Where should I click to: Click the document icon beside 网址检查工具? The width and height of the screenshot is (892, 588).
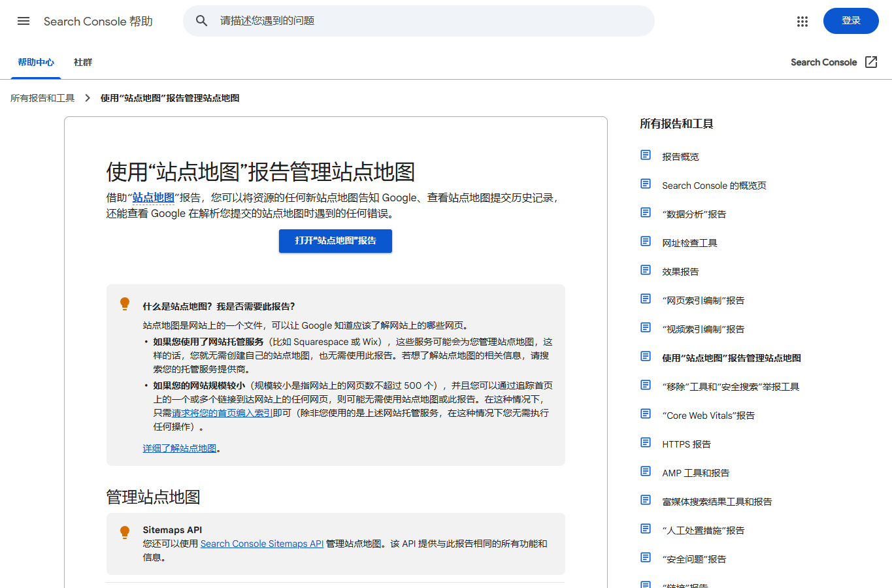646,241
